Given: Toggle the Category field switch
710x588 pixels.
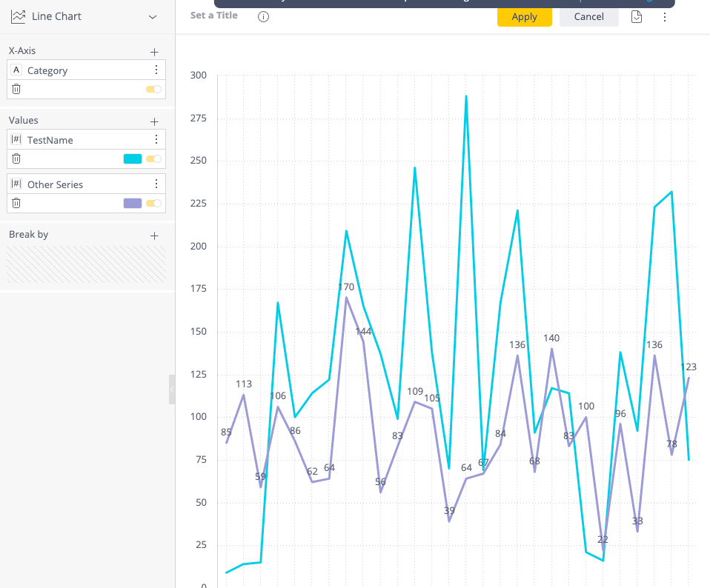Looking at the screenshot, I should pyautogui.click(x=153, y=89).
